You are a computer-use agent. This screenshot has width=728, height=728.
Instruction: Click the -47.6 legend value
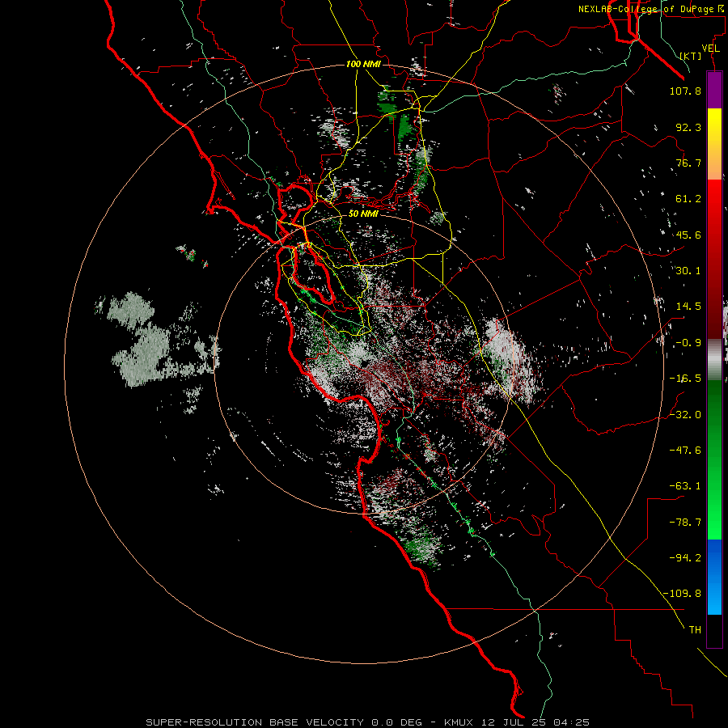[685, 451]
